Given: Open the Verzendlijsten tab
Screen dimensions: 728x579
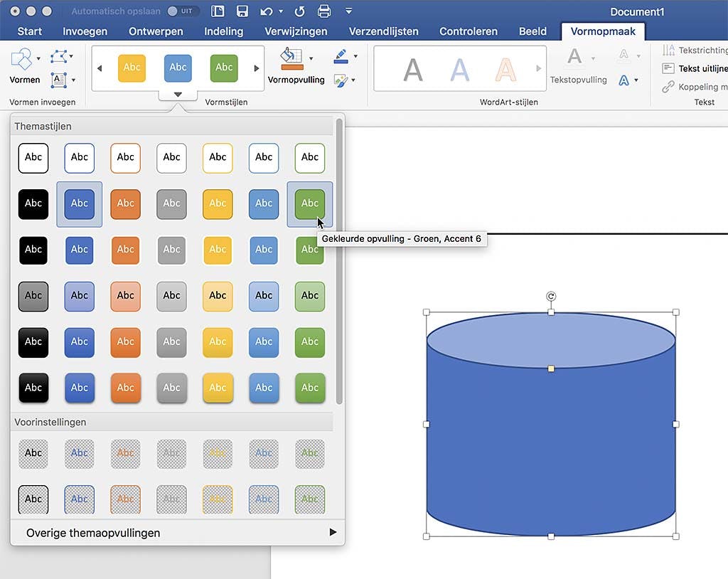Looking at the screenshot, I should pos(383,31).
